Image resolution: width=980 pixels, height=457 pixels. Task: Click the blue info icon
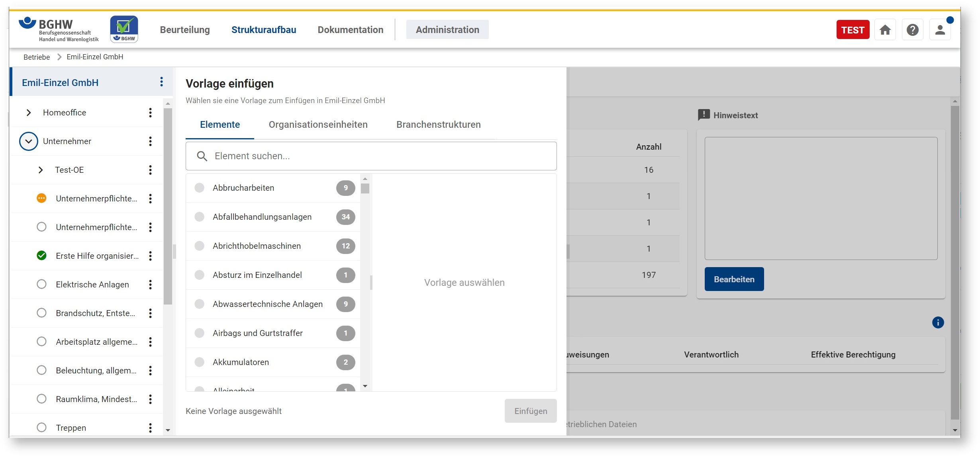pos(938,322)
